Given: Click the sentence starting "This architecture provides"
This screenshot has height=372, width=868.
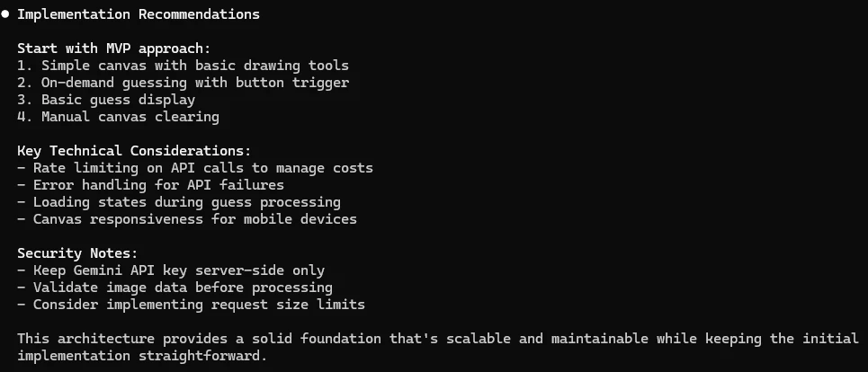Looking at the screenshot, I should point(437,339).
